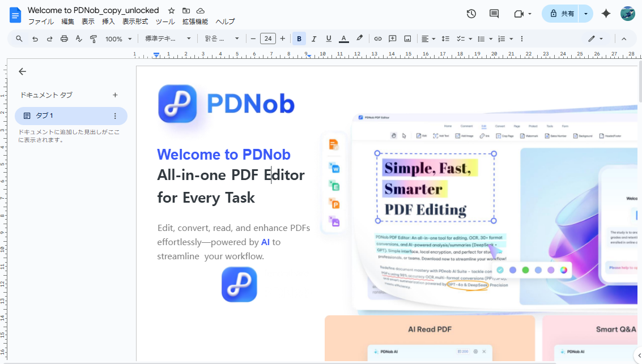The height and width of the screenshot is (364, 642).
Task: Toggle underline formatting
Action: [x=329, y=39]
